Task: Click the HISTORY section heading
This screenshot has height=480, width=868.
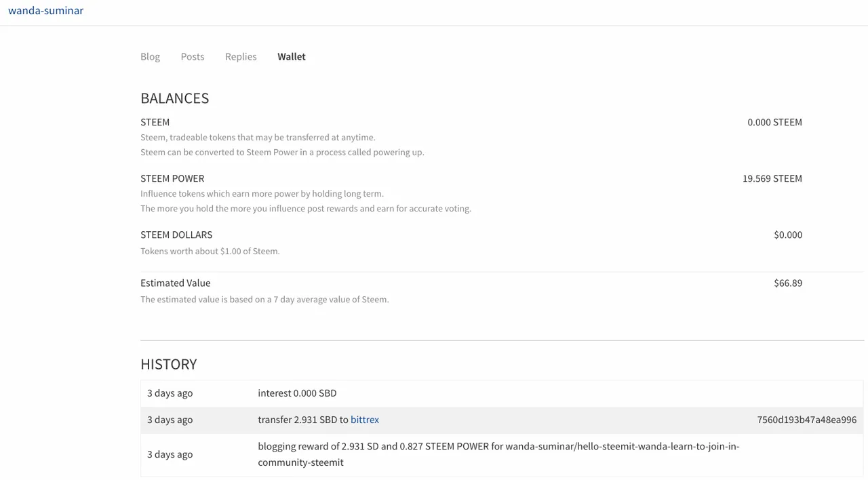Action: (168, 364)
